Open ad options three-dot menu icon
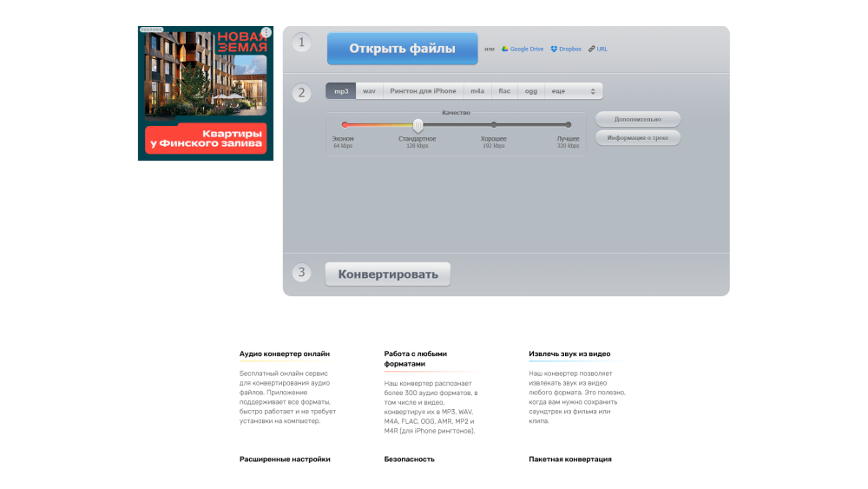Viewport: 868px width, 489px height. coord(266,32)
